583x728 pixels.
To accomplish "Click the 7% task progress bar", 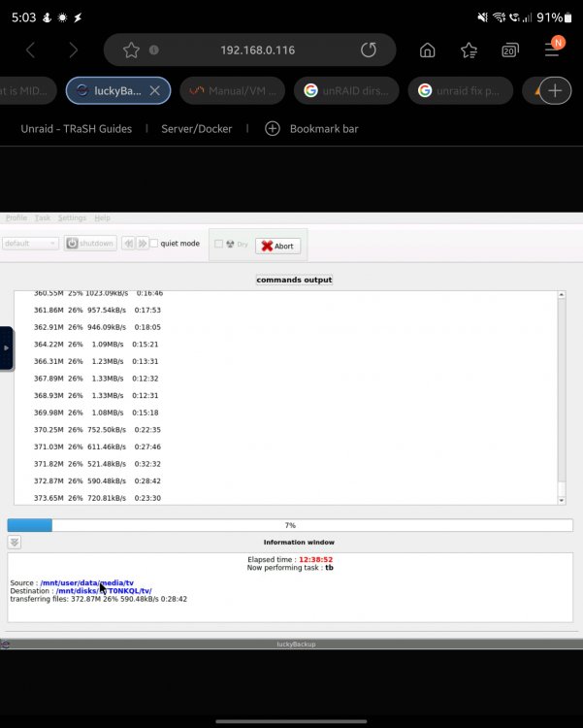I will point(290,525).
